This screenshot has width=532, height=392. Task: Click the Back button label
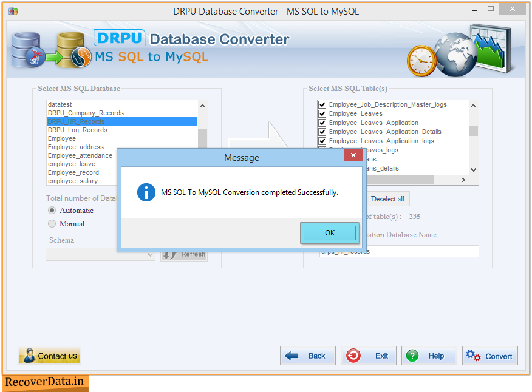coord(316,356)
